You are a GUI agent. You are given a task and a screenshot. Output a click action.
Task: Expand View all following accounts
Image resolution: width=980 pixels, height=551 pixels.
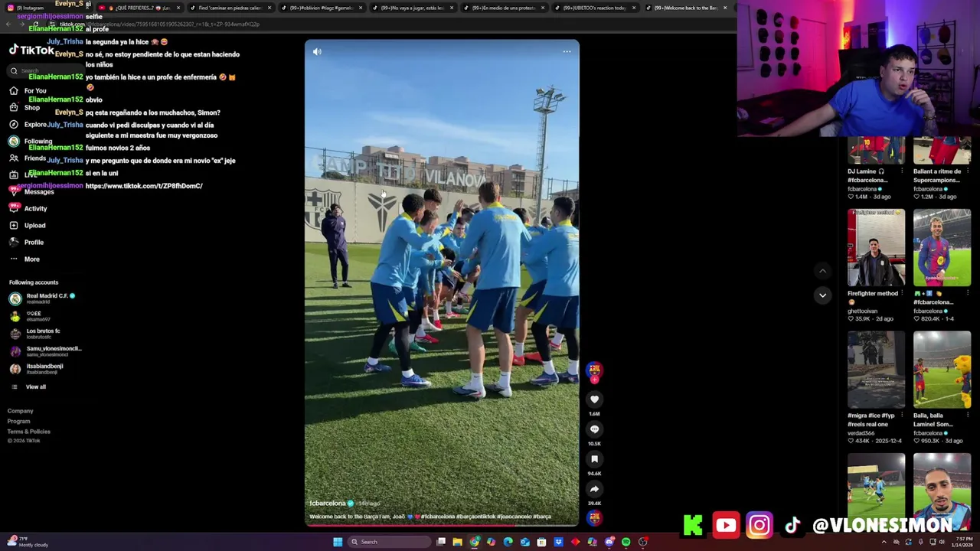28,386
